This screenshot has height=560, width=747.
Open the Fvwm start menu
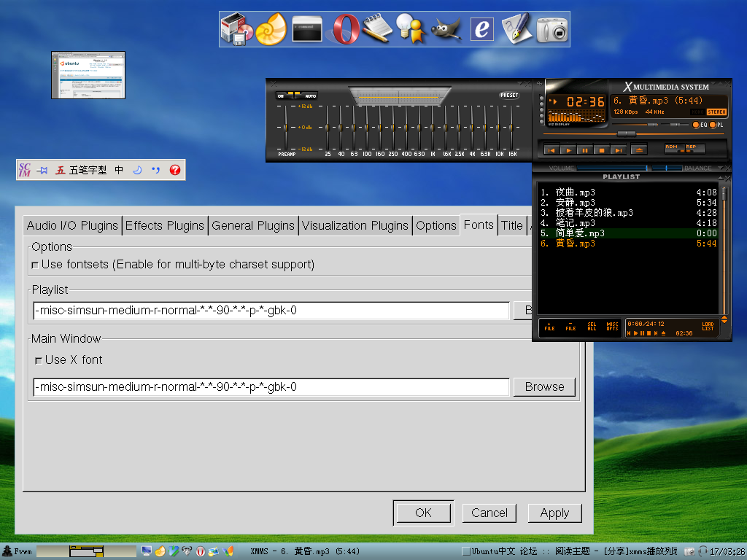pos(18,551)
